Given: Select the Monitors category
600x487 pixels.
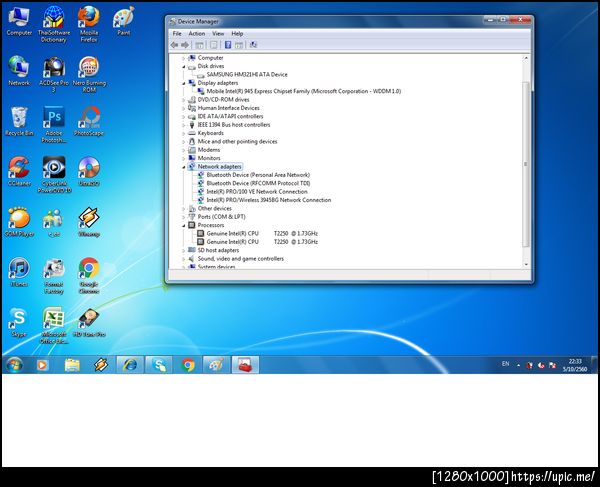Looking at the screenshot, I should pyautogui.click(x=209, y=158).
